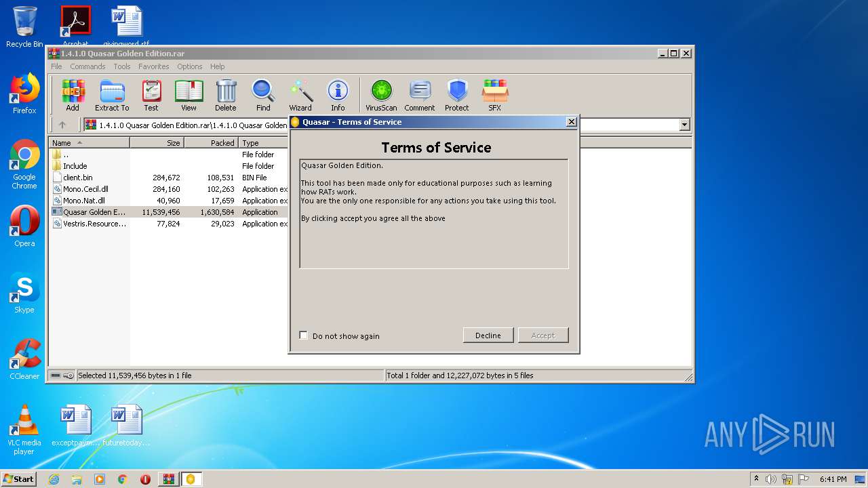Sort by the Packed column header
868x488 pixels.
tap(212, 143)
